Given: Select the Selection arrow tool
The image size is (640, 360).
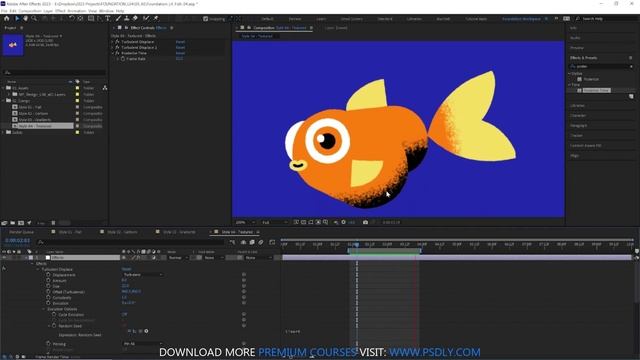Looking at the screenshot, I should [17, 18].
